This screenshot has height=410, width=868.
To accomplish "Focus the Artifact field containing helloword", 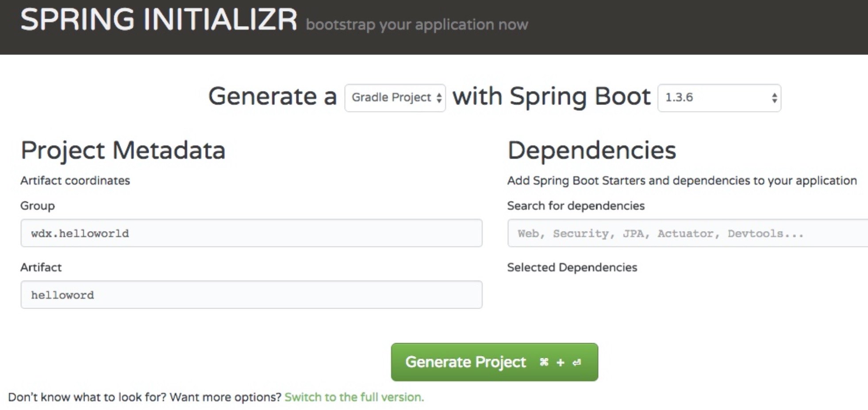I will 251,294.
